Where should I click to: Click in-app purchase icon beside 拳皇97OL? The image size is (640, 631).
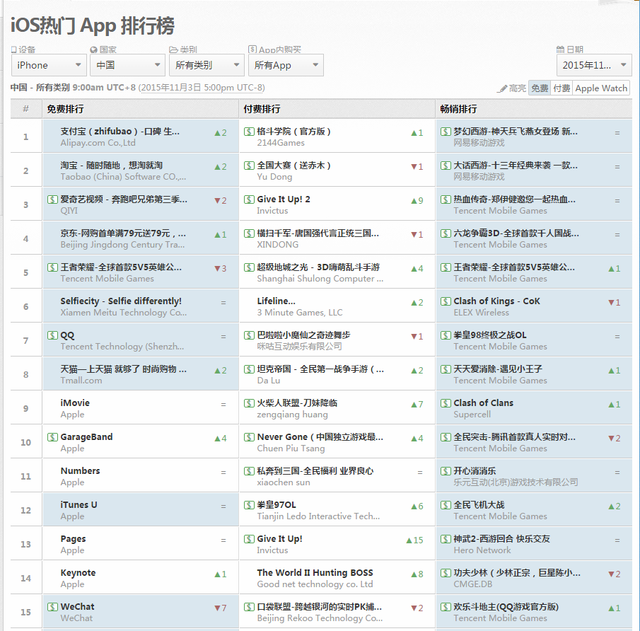tap(249, 505)
